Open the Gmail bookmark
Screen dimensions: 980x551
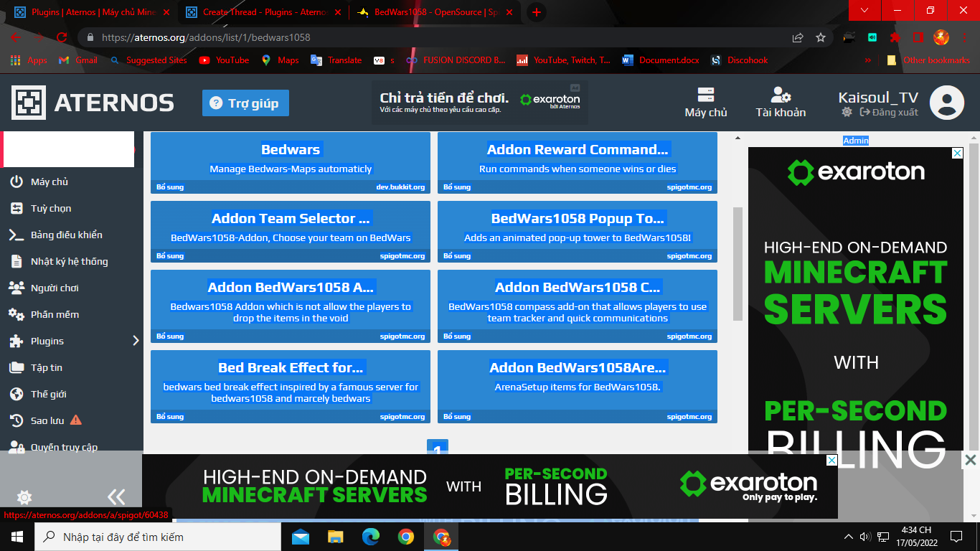tap(78, 60)
